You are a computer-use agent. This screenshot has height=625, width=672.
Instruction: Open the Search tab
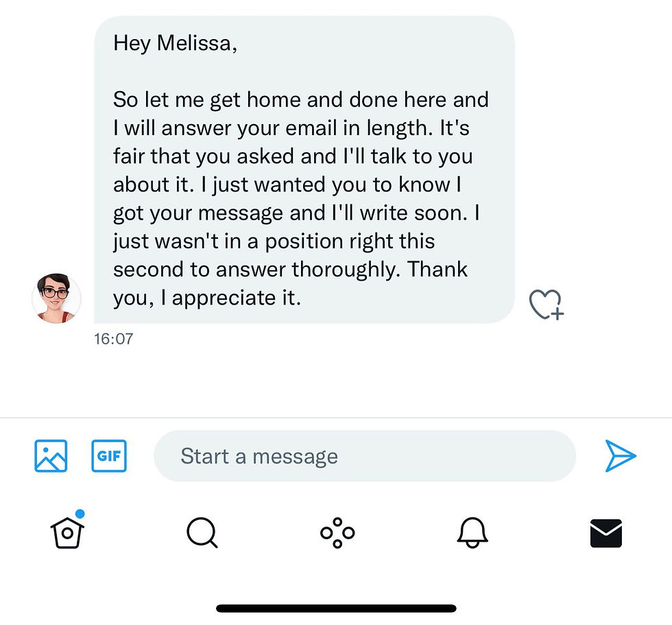coord(202,533)
